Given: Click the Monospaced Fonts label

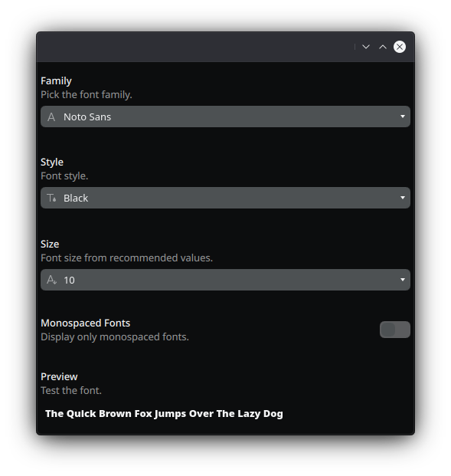Looking at the screenshot, I should pyautogui.click(x=86, y=323).
